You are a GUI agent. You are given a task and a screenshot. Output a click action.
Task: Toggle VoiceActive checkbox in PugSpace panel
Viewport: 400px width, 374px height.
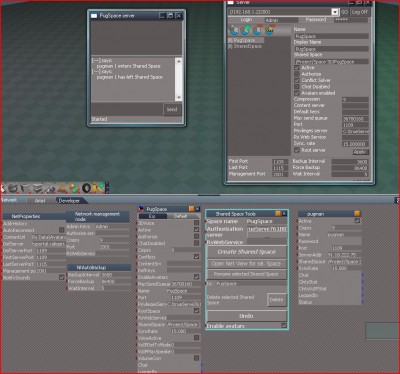tap(197, 338)
